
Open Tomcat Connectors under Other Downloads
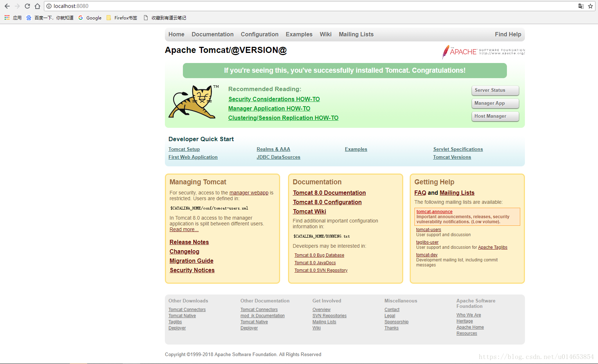click(x=187, y=310)
